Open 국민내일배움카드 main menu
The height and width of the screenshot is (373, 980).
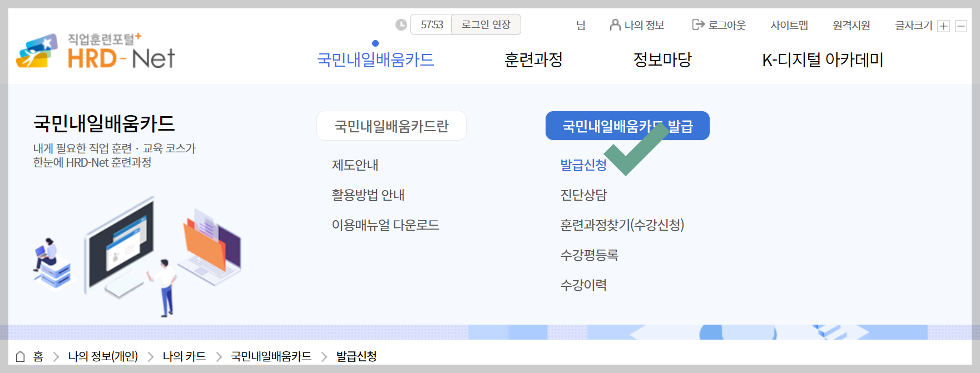[x=375, y=59]
